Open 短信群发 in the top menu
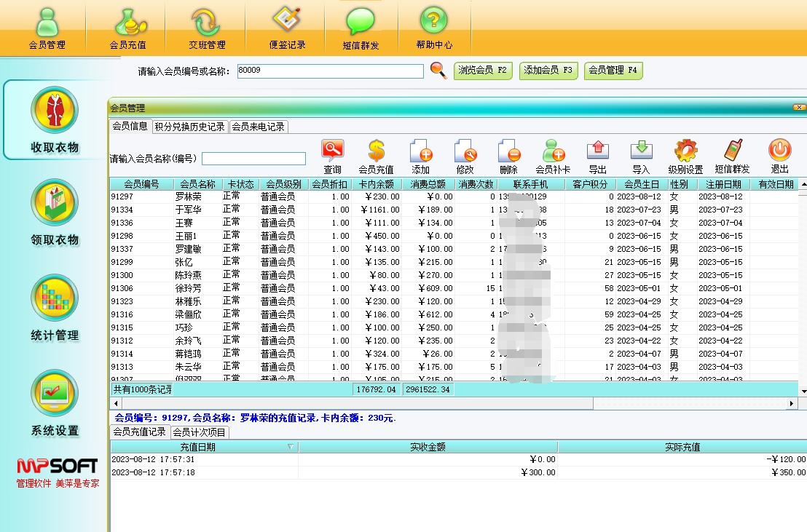807x532 pixels. coord(361,29)
